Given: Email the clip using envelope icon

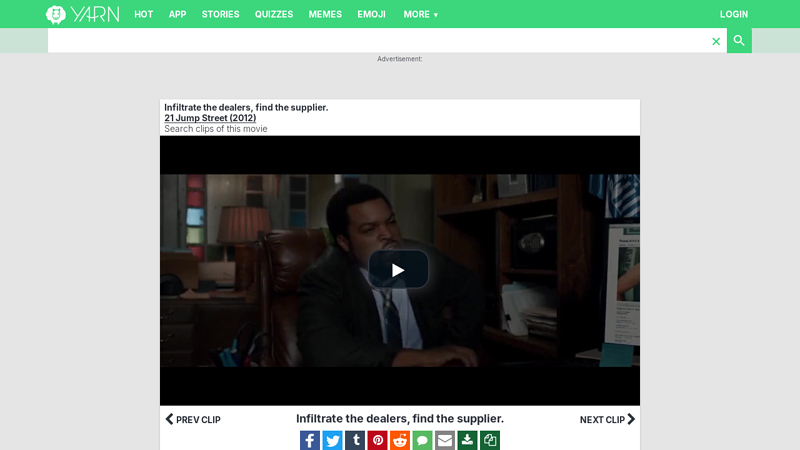Looking at the screenshot, I should (444, 440).
